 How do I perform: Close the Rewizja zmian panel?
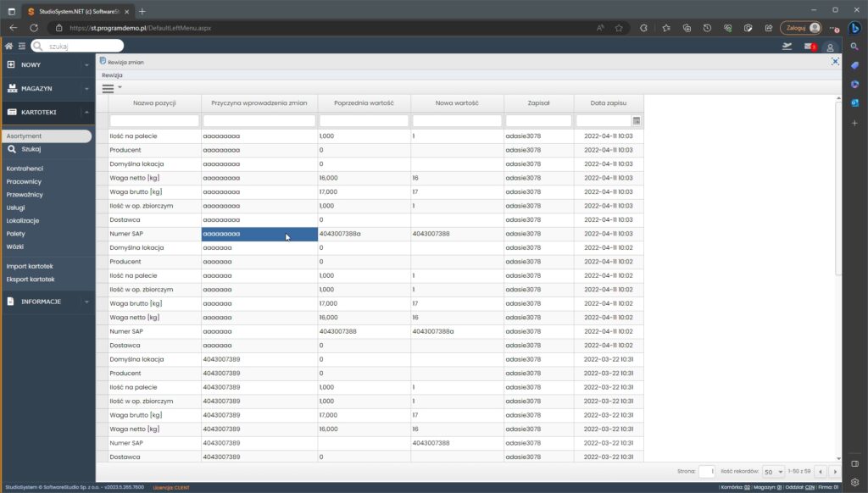[835, 61]
